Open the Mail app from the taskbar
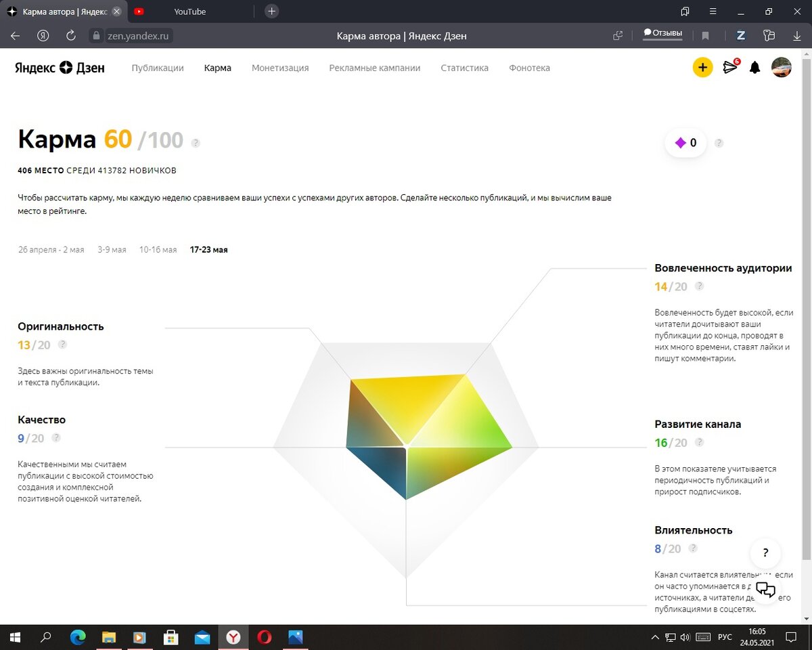 (x=202, y=637)
